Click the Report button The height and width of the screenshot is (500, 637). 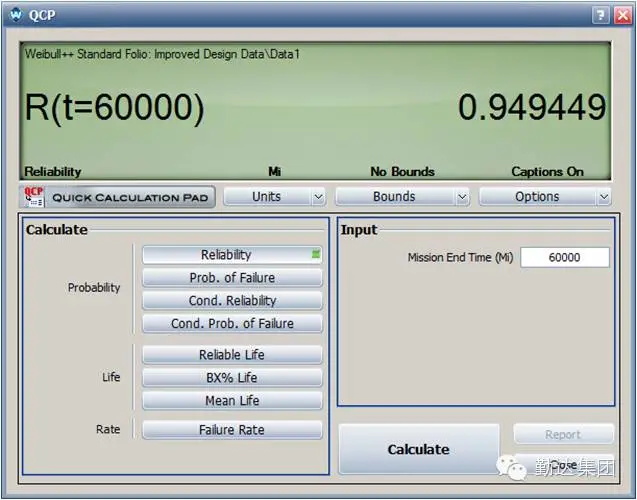coord(563,435)
